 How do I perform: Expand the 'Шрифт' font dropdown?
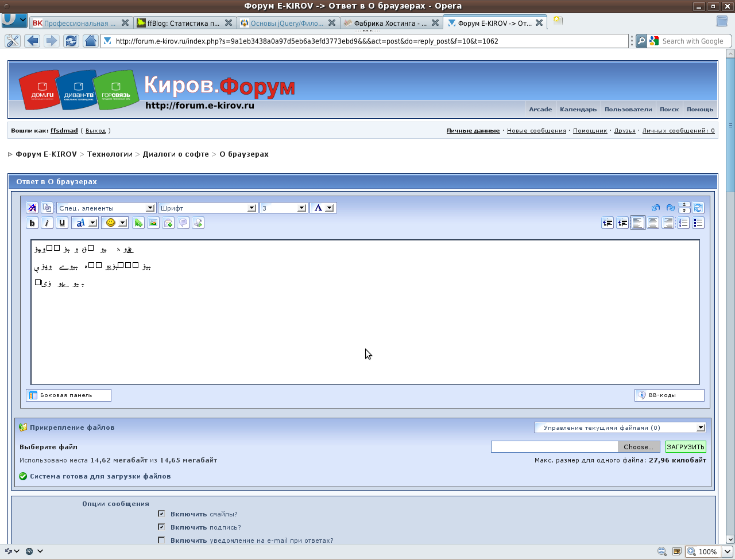(x=207, y=208)
